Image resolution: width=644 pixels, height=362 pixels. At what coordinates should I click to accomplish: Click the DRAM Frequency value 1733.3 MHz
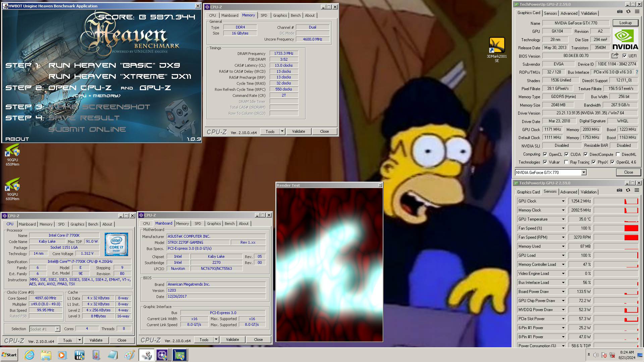tap(284, 54)
